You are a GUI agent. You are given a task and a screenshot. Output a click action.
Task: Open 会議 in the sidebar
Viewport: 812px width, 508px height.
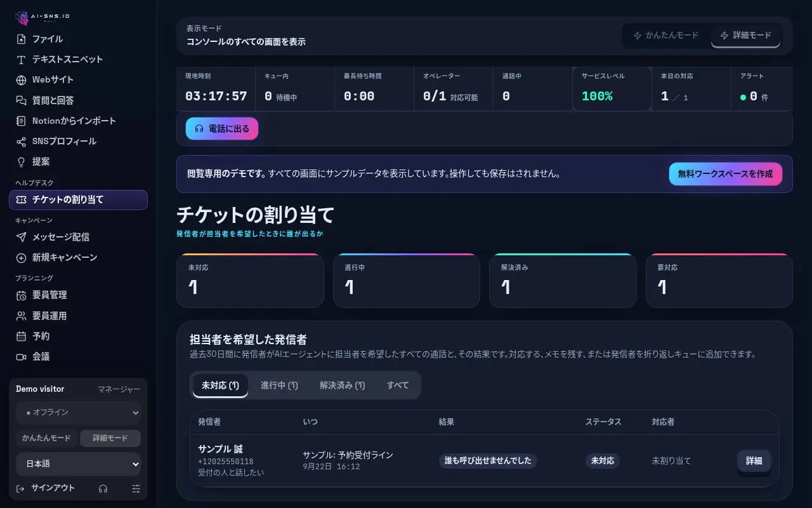point(79,356)
